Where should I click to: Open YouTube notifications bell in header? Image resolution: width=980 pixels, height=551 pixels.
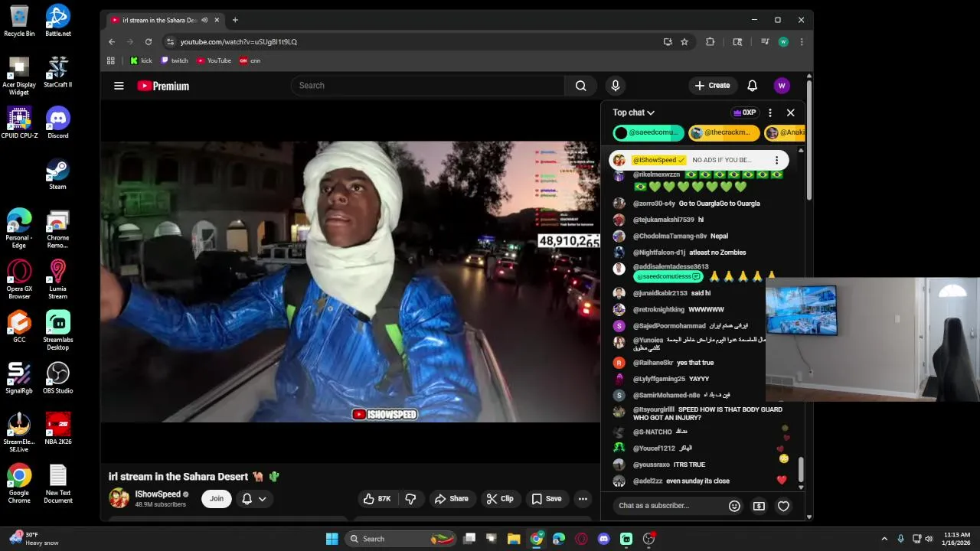[x=752, y=86]
